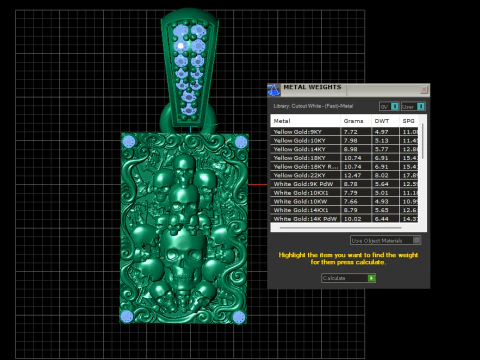The image size is (480, 360).
Task: Click the Library: Cutout White label
Action: pyautogui.click(x=313, y=106)
